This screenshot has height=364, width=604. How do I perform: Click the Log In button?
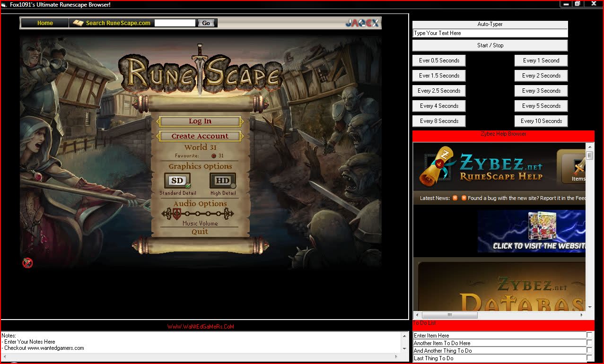[200, 121]
